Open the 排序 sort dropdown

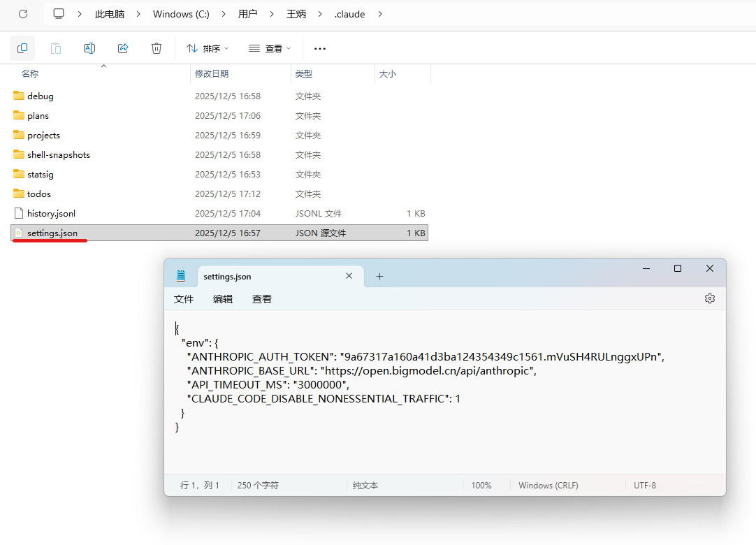(x=208, y=48)
